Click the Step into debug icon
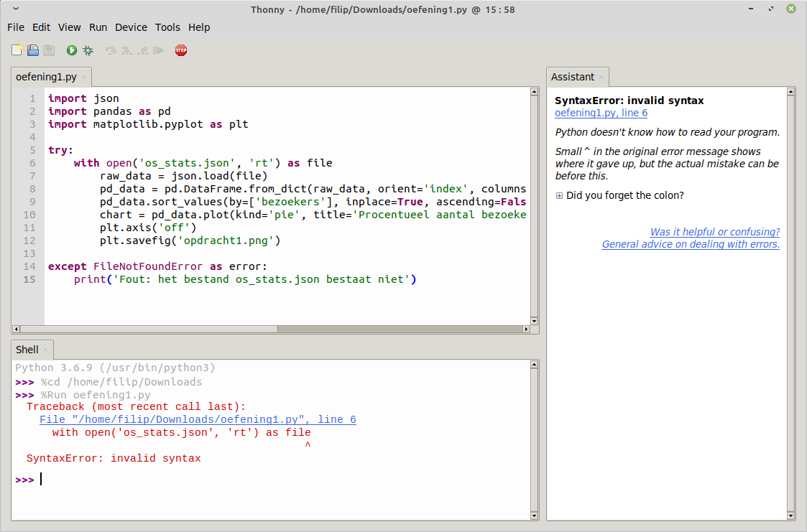 [126, 50]
